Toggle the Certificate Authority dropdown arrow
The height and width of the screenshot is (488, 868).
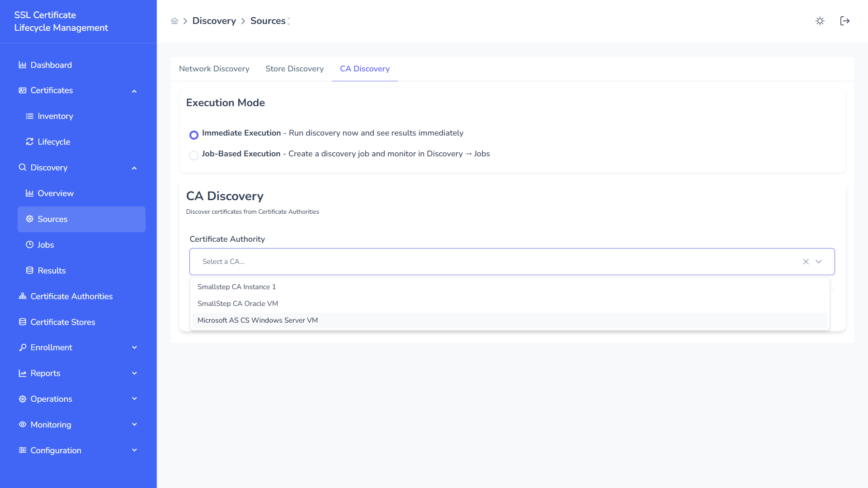coord(819,262)
